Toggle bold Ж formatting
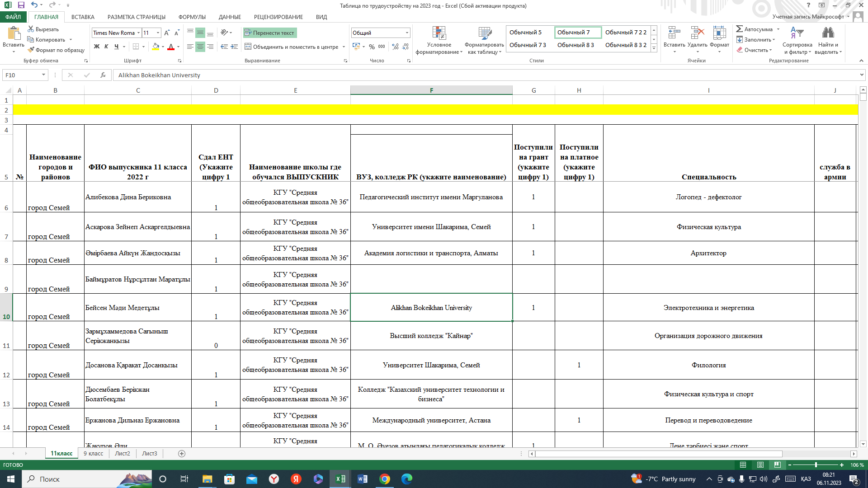Viewport: 868px width, 488px height. (97, 47)
